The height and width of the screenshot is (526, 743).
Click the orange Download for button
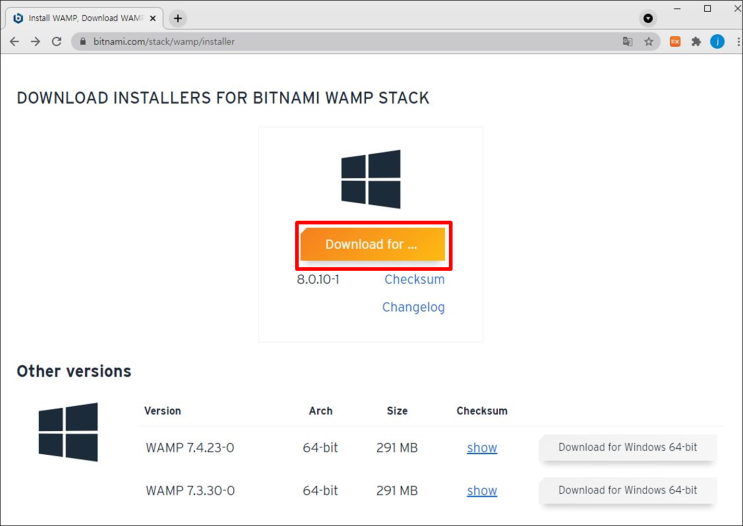[372, 245]
